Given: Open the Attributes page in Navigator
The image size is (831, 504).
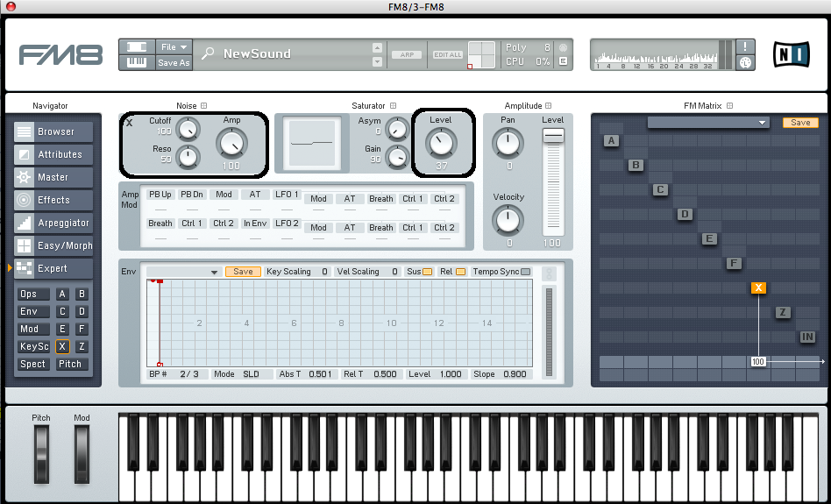Looking at the screenshot, I should (x=53, y=154).
